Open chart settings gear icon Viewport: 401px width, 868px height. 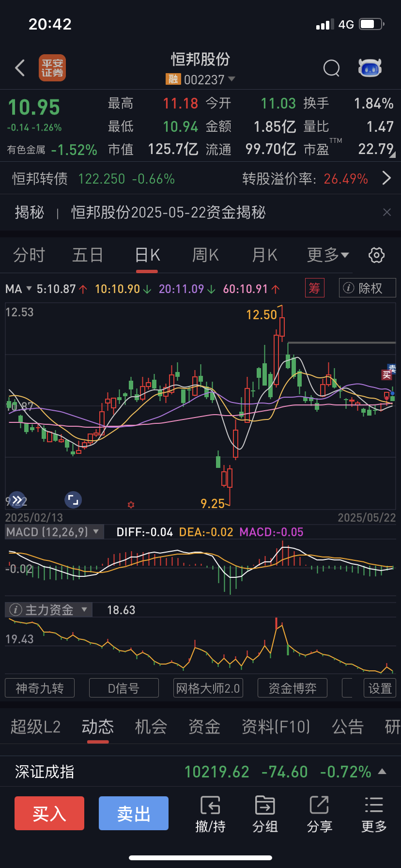pos(376,255)
